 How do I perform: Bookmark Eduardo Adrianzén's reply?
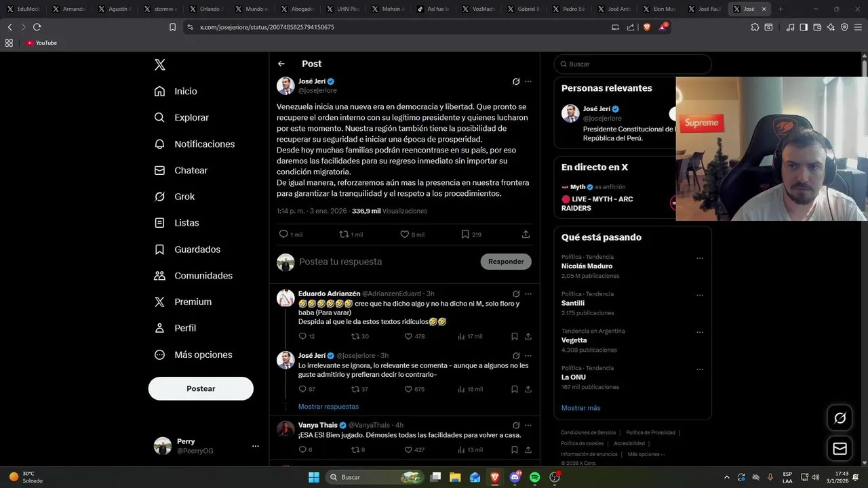[x=515, y=336]
